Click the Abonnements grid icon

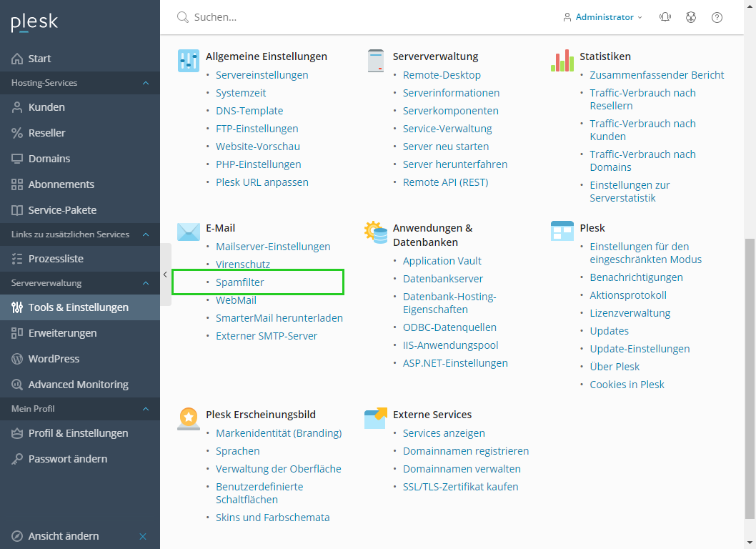(17, 184)
